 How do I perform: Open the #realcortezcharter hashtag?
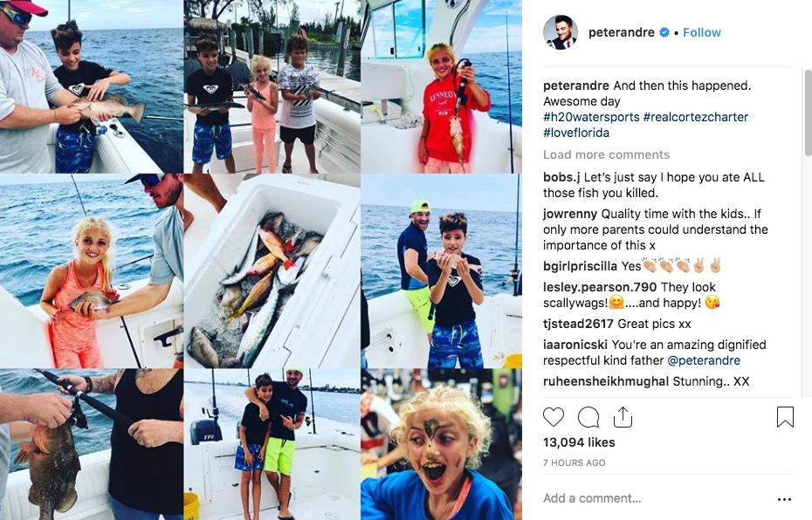696,117
